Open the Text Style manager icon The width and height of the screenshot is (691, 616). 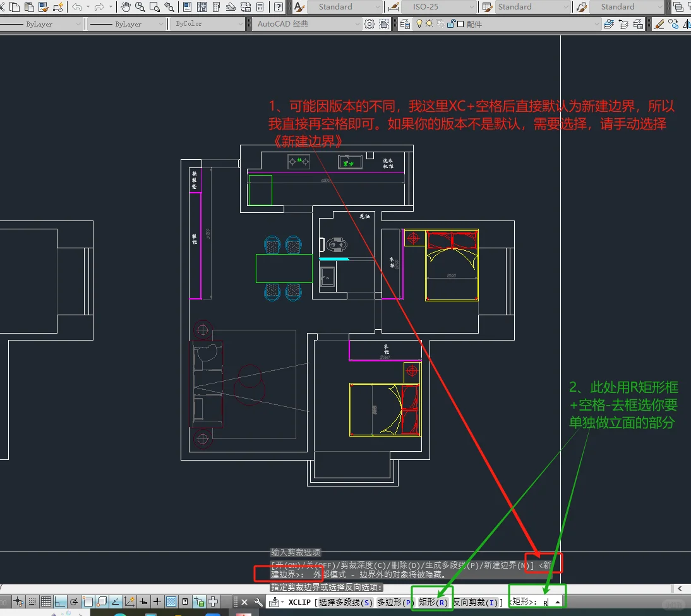click(x=299, y=6)
